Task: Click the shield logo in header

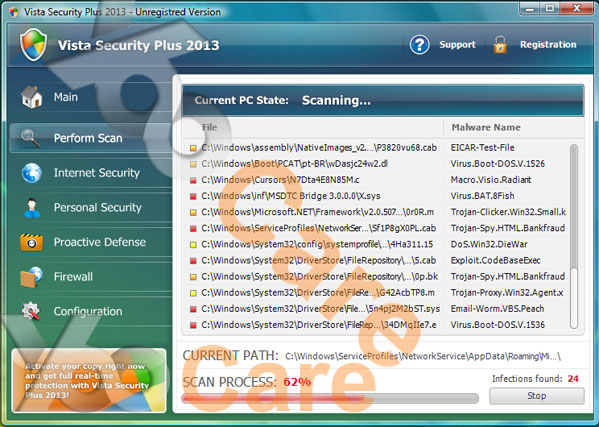Action: (x=34, y=45)
